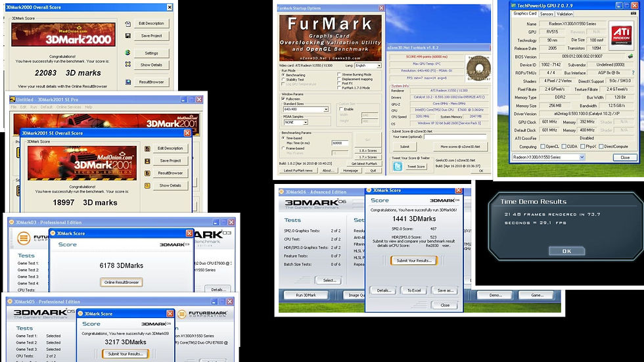The image size is (644, 362).
Task: Toggle the Fullscreen checkbox in FurMark
Action: click(x=283, y=99)
